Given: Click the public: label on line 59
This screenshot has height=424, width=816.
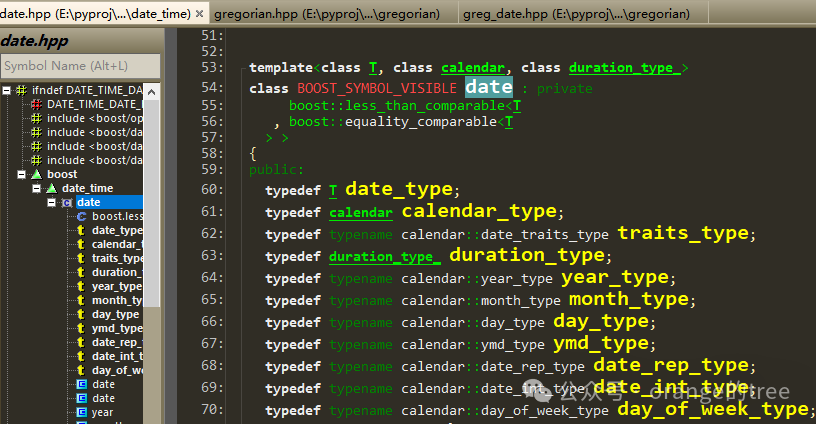Looking at the screenshot, I should point(276,170).
